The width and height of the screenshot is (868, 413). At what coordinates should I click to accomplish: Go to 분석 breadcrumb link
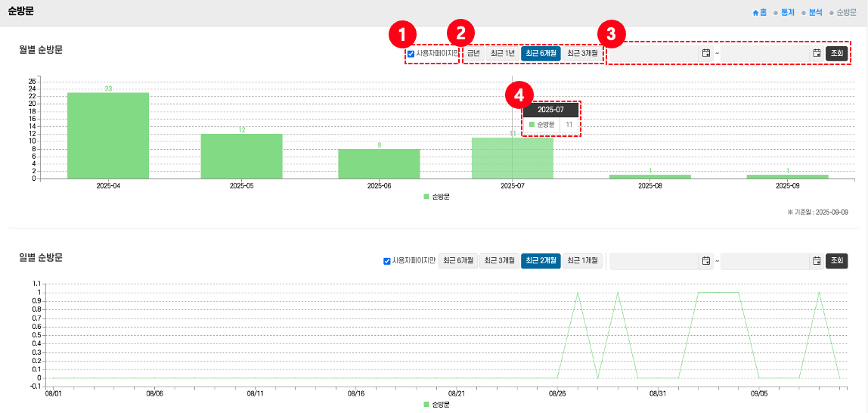coord(815,13)
